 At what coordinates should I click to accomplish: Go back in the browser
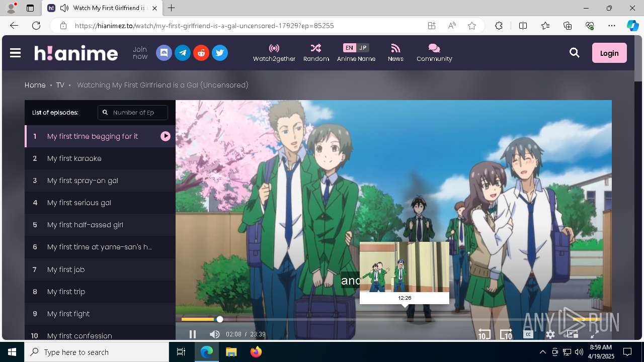click(14, 26)
